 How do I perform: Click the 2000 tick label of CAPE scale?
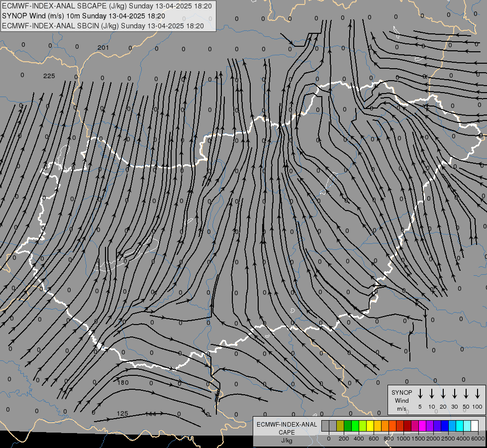433,439
